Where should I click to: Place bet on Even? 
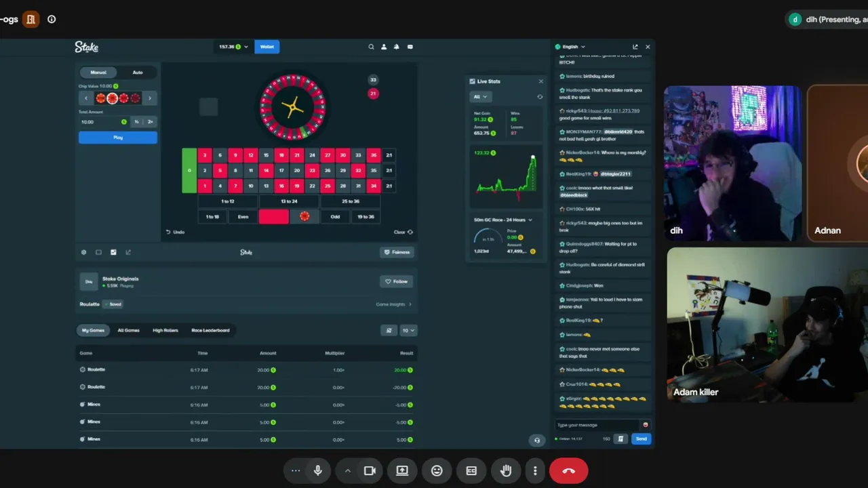243,217
